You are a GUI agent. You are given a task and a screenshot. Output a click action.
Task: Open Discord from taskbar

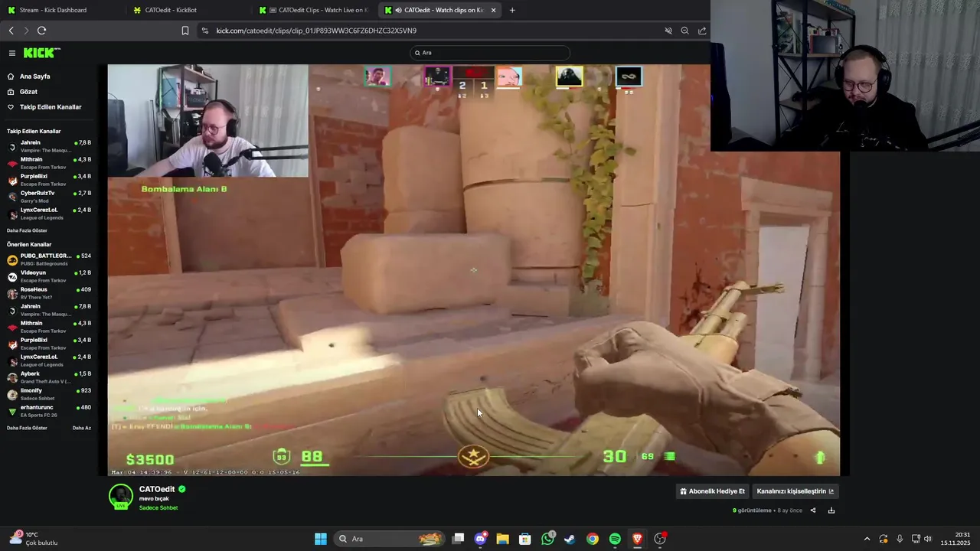pyautogui.click(x=480, y=539)
